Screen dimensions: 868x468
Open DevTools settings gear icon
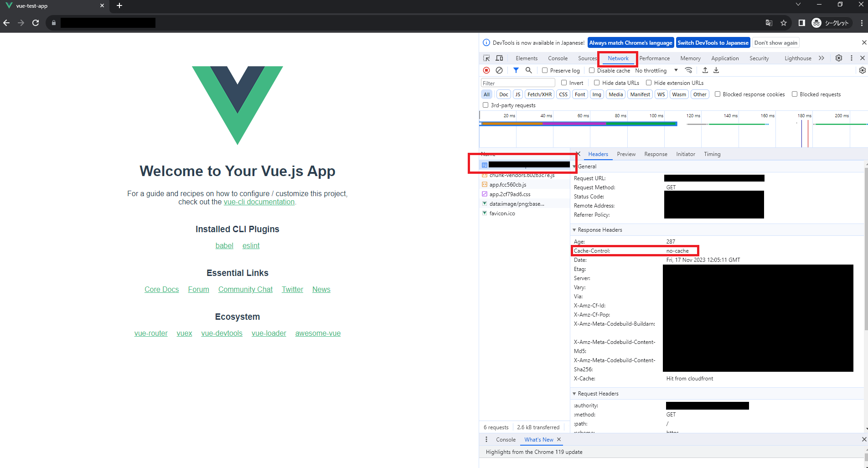(839, 58)
